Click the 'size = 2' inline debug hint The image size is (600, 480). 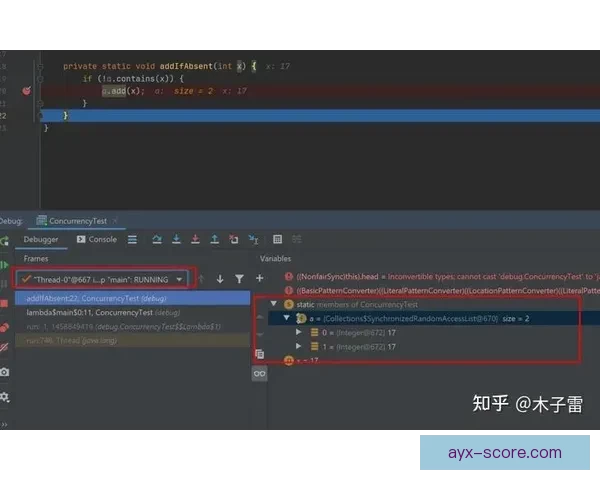(193, 91)
